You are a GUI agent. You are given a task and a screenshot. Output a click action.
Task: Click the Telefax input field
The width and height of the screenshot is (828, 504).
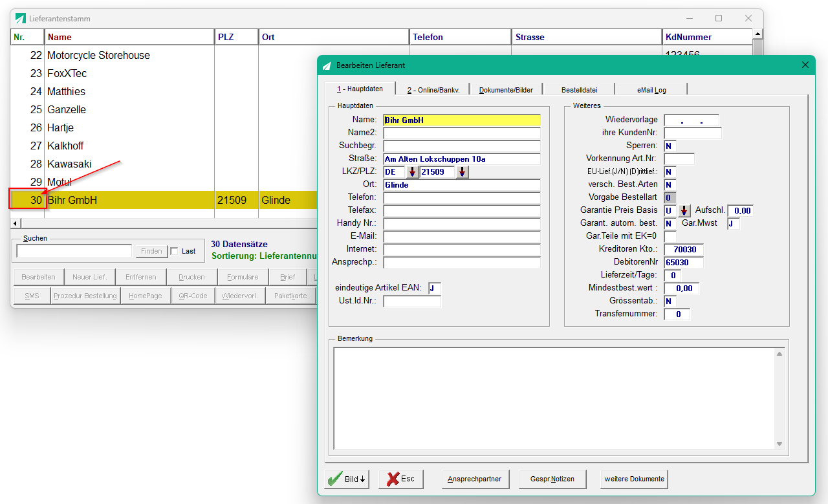(x=462, y=211)
